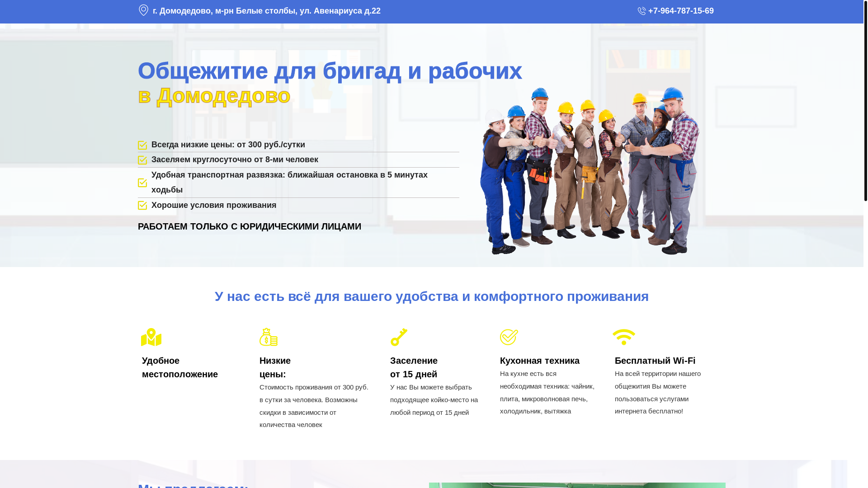This screenshot has height=488, width=868.
Task: Click the Бесплатный Wi-Fi title
Action: coord(655,361)
